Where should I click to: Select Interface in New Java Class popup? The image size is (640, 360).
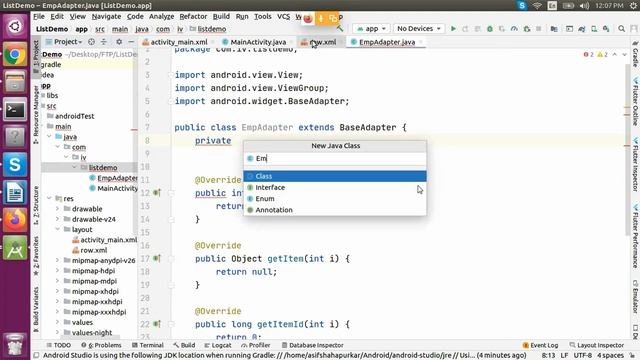click(x=335, y=187)
